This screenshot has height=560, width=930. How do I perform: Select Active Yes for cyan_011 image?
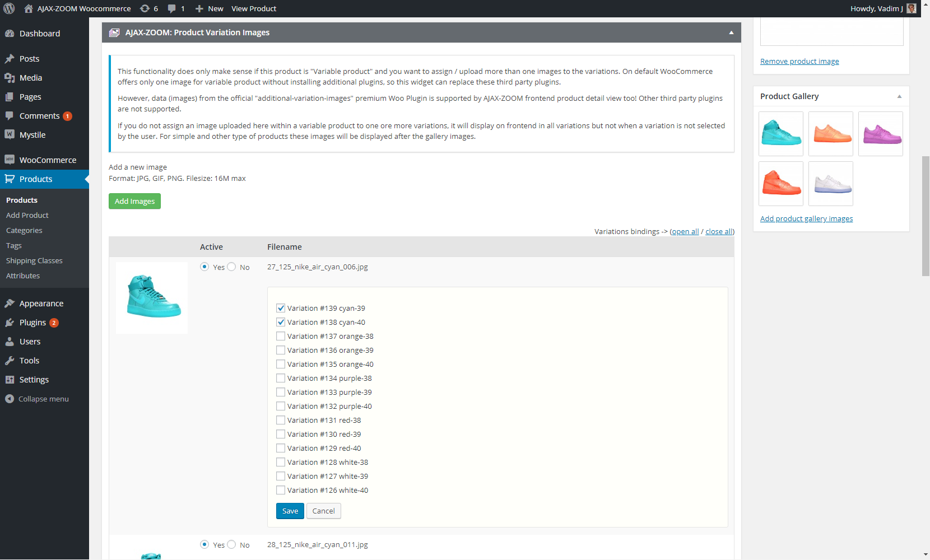(204, 544)
